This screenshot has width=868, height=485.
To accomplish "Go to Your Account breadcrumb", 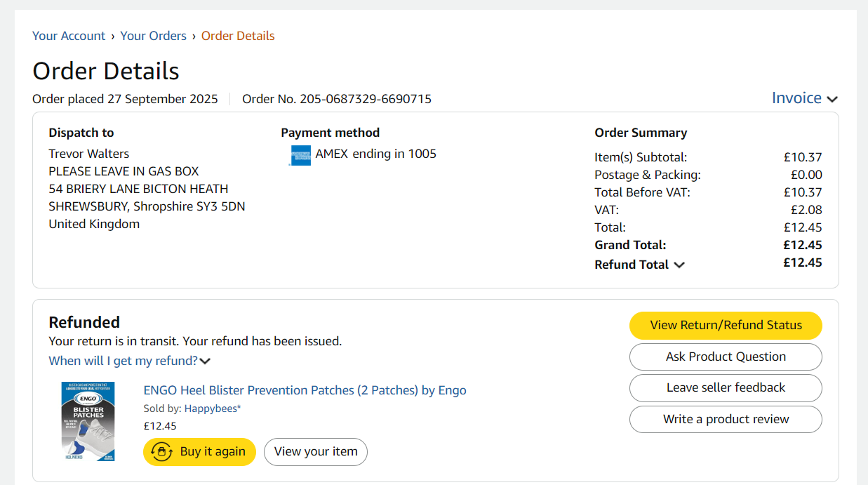I will pyautogui.click(x=69, y=36).
